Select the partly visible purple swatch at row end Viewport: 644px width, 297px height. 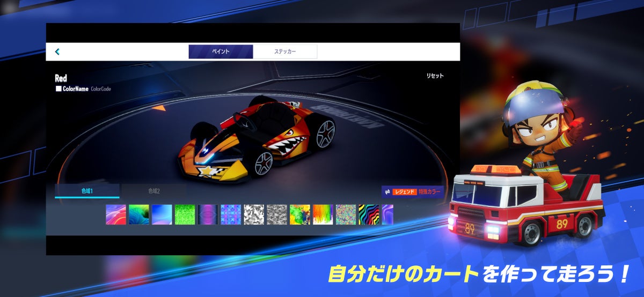click(x=387, y=214)
